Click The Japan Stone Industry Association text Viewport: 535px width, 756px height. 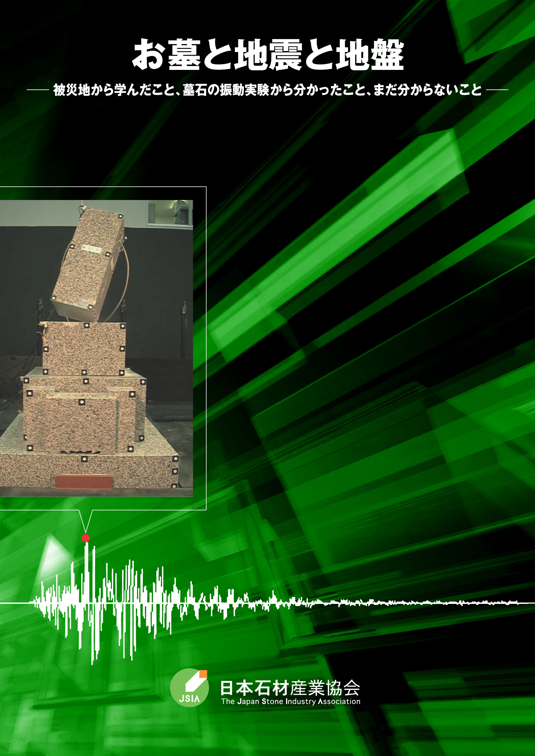pyautogui.click(x=291, y=701)
